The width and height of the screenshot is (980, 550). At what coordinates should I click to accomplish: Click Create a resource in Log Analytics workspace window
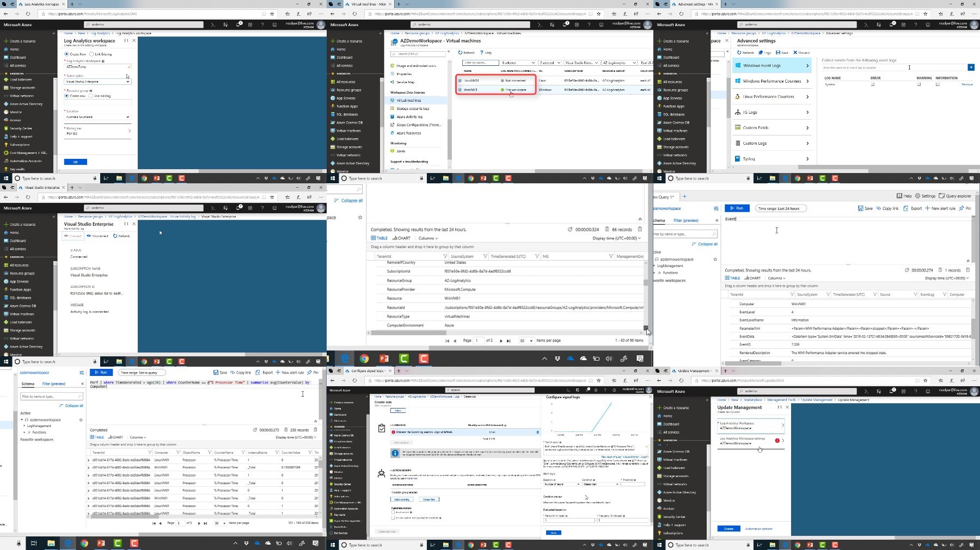pyautogui.click(x=20, y=41)
